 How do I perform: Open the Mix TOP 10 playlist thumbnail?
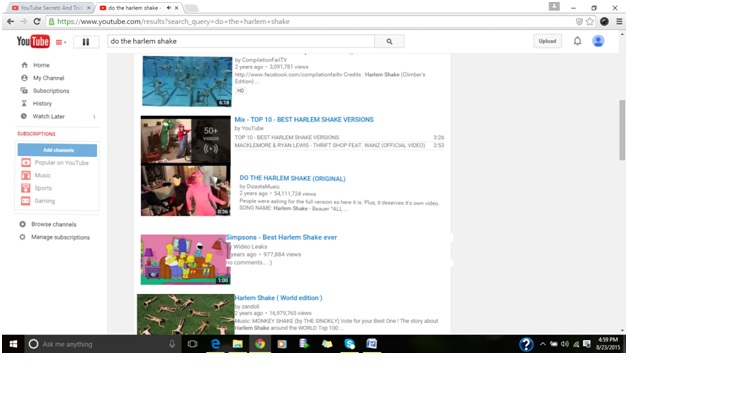[186, 140]
